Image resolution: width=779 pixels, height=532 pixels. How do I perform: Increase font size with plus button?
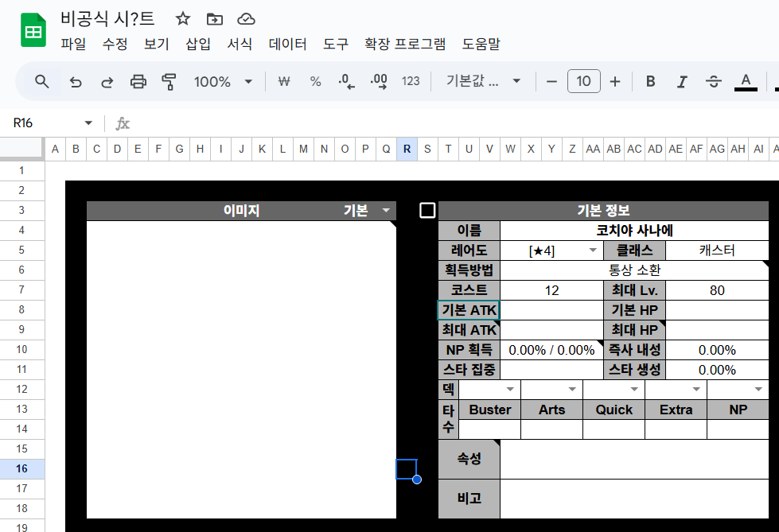click(614, 81)
